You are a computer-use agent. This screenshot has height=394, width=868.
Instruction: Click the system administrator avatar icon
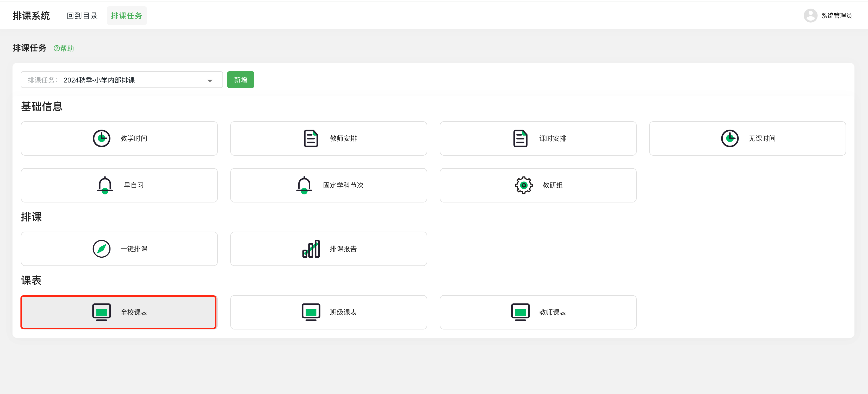pos(810,16)
